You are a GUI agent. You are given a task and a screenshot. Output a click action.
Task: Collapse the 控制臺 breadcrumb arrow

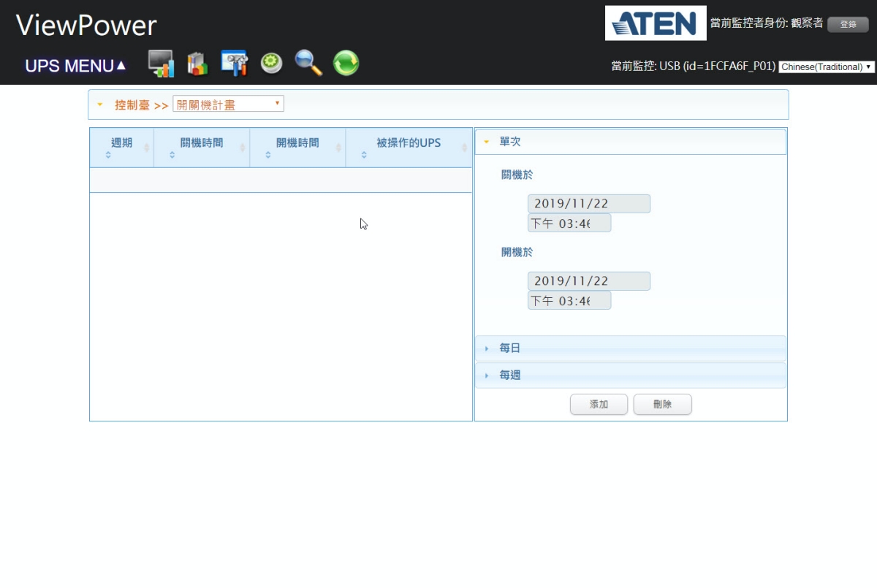(x=100, y=104)
